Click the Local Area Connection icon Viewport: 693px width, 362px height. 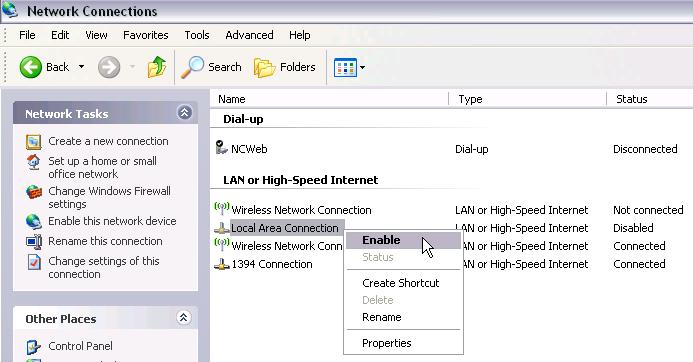[221, 228]
